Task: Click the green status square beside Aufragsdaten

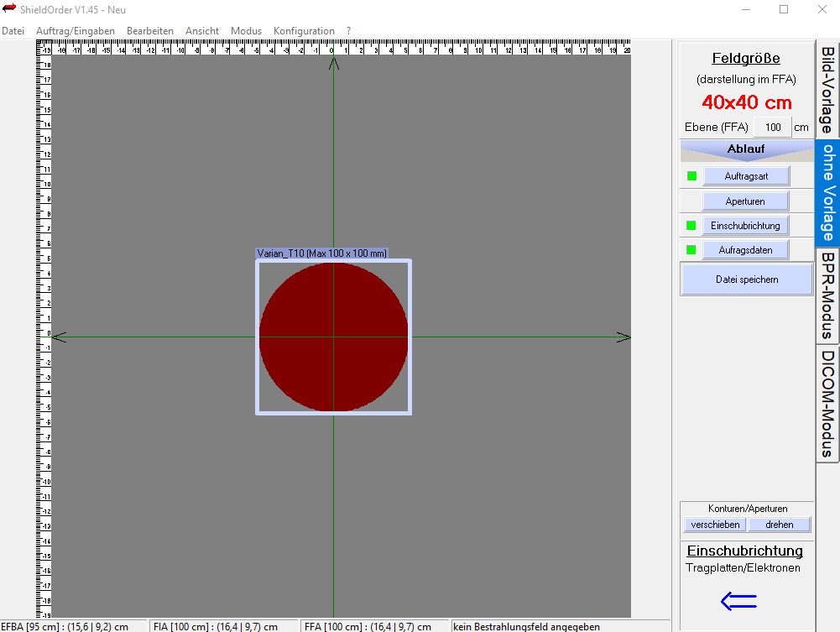Action: coord(691,249)
